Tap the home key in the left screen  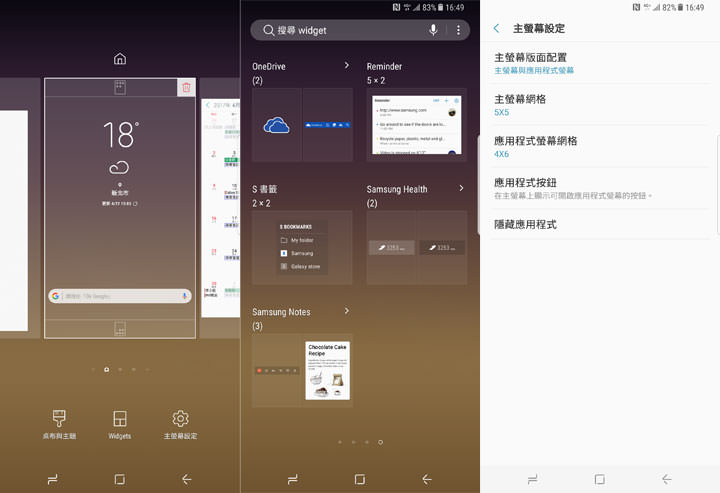120,479
